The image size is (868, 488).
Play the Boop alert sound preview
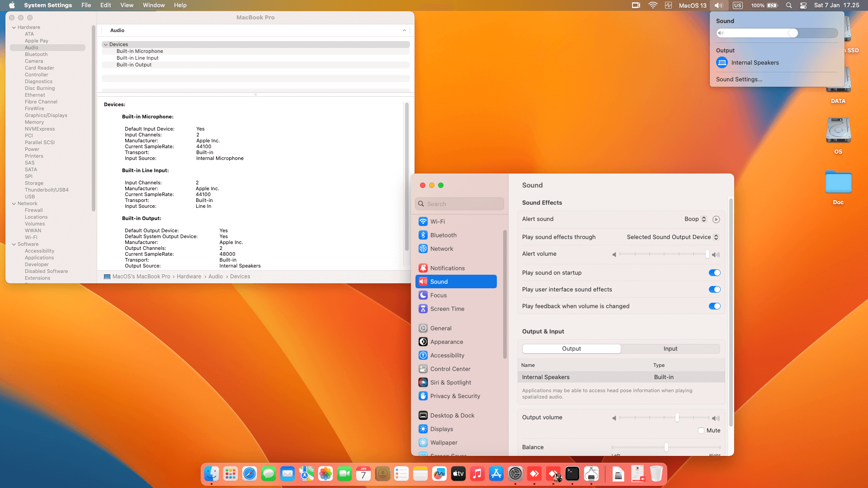[x=716, y=219]
